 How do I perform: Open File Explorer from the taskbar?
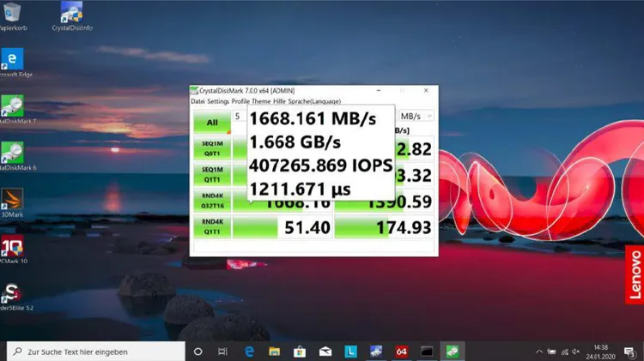click(275, 352)
